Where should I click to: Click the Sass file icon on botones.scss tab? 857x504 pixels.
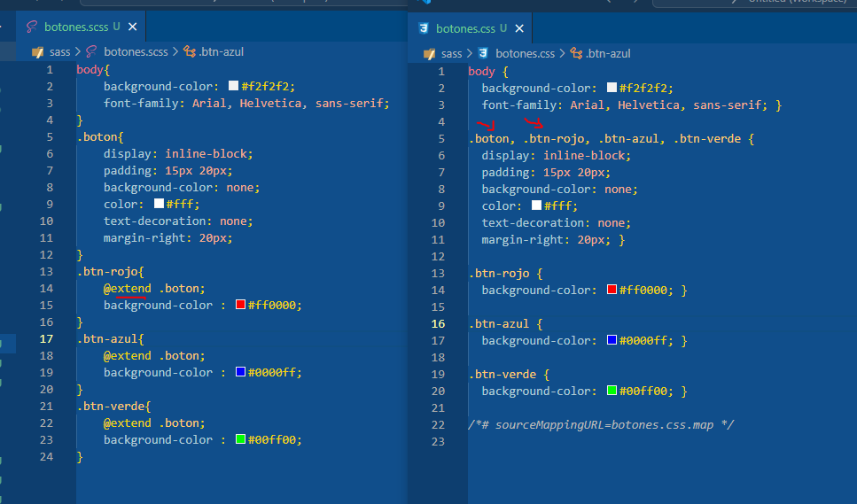(x=33, y=27)
